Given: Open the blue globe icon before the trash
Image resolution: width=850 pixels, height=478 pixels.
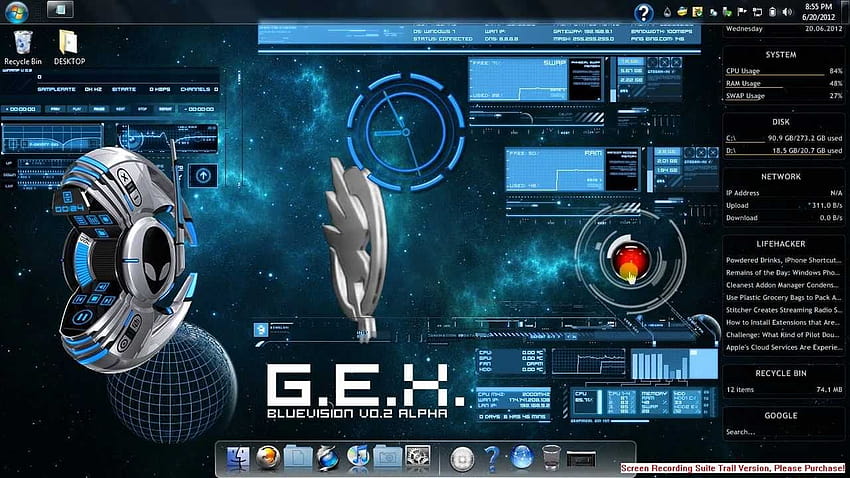Looking at the screenshot, I should click(x=521, y=458).
